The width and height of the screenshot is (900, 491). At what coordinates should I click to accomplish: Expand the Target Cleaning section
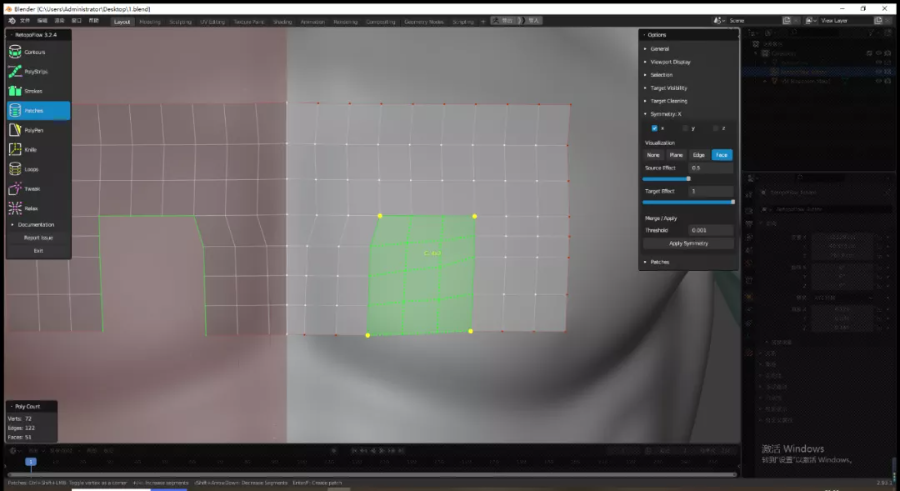668,101
